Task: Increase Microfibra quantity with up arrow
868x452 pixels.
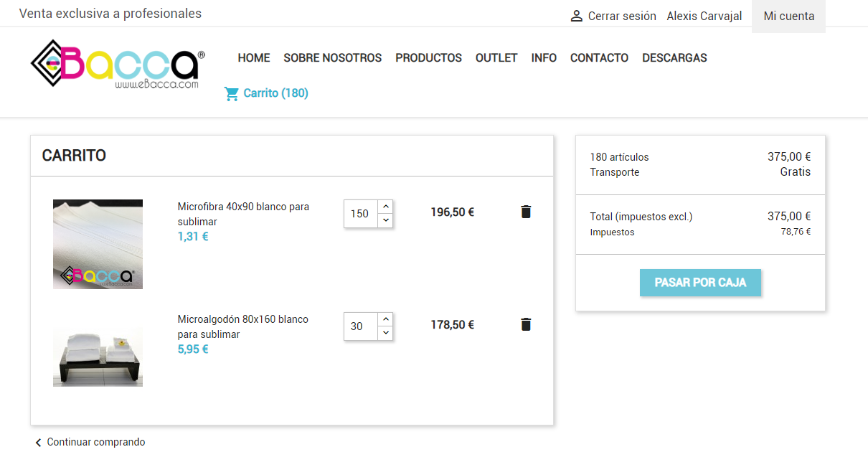Action: click(x=386, y=206)
